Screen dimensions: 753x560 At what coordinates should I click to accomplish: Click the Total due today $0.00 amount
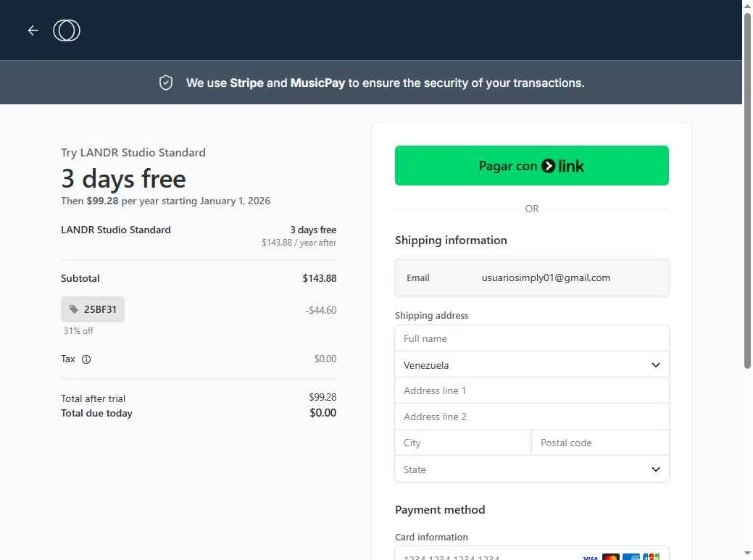323,413
